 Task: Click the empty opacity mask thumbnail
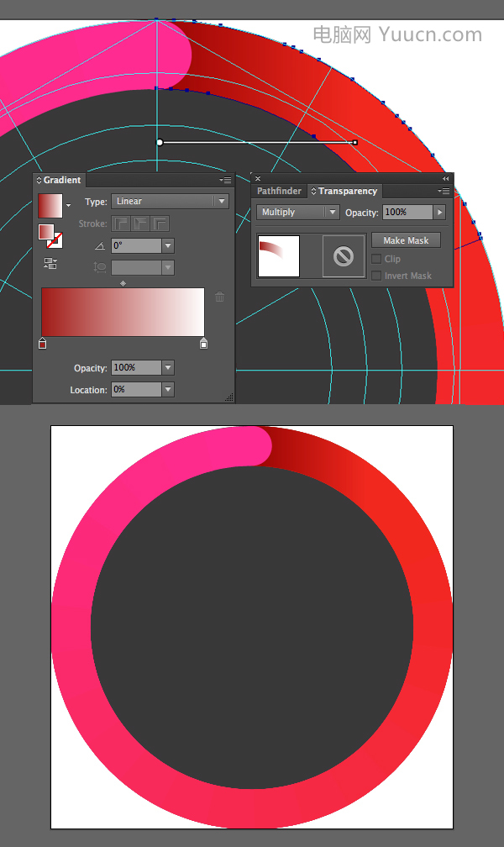point(344,256)
